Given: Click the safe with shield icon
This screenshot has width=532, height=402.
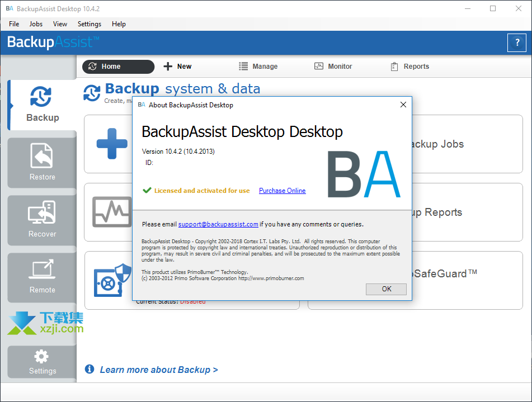Looking at the screenshot, I should pos(112,280).
